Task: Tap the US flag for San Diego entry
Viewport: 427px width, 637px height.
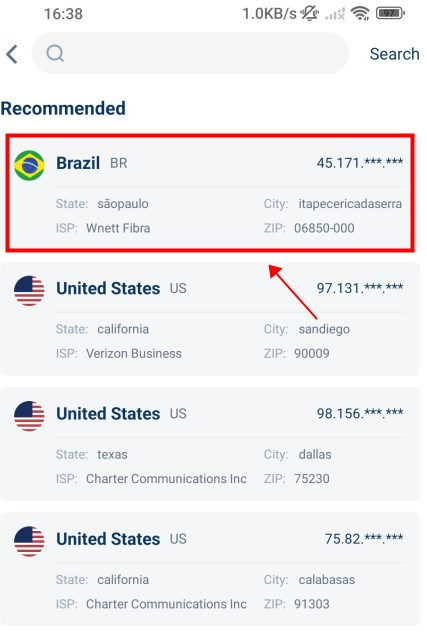Action: pyautogui.click(x=29, y=290)
